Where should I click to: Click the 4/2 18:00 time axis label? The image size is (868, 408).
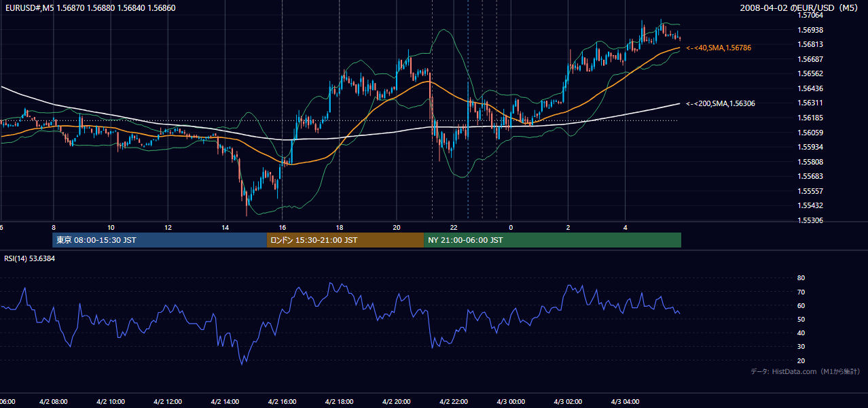tap(339, 401)
